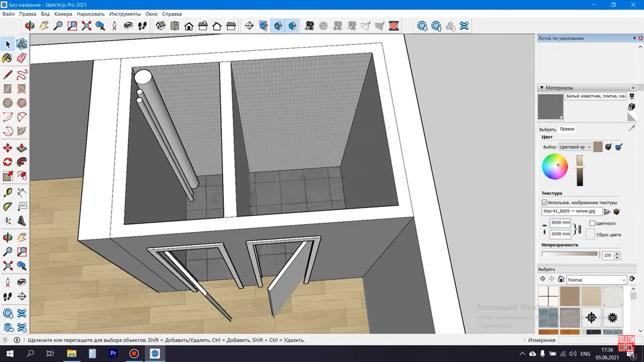This screenshot has width=644, height=362.
Task: Select the Line pencil tool
Action: coord(8,75)
